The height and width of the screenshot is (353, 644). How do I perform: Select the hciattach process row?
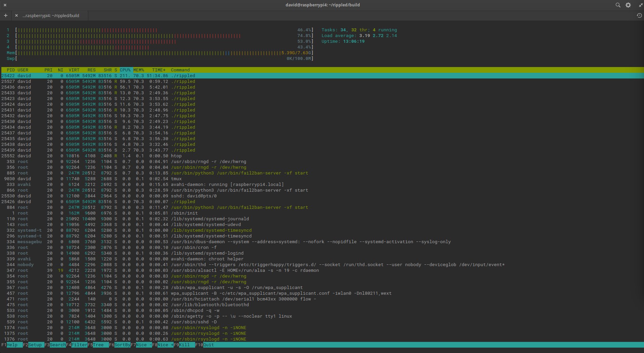(322, 299)
